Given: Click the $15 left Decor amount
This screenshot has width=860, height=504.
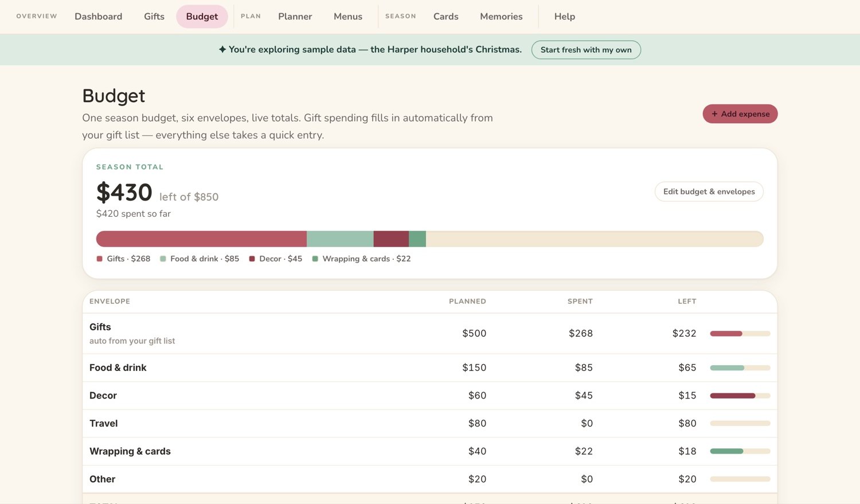Looking at the screenshot, I should 687,396.
